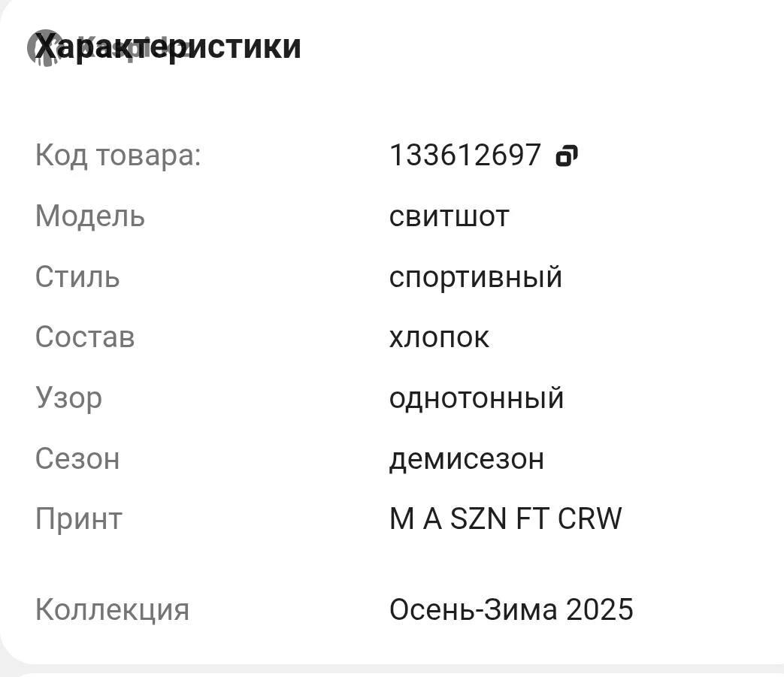Click the Модель label
The width and height of the screenshot is (784, 677).
tap(89, 216)
